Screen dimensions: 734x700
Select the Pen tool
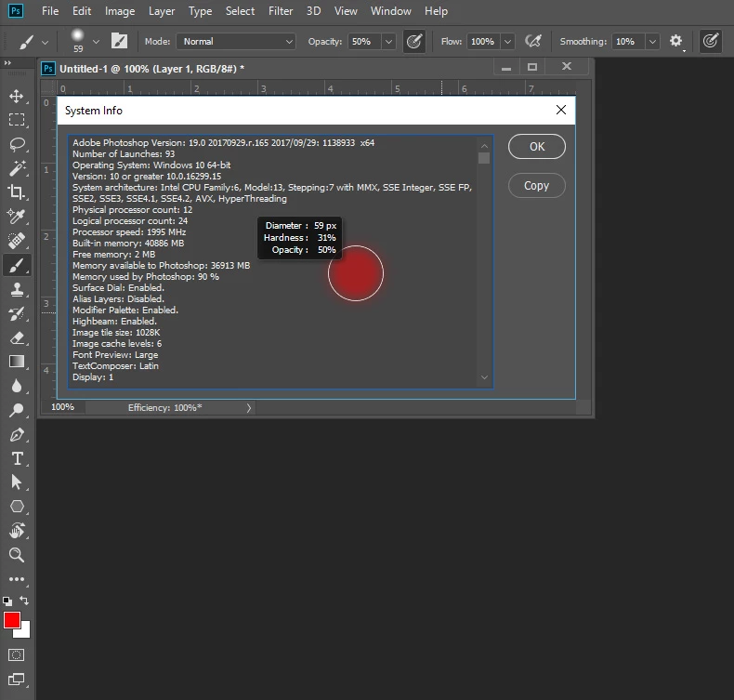tap(17, 434)
